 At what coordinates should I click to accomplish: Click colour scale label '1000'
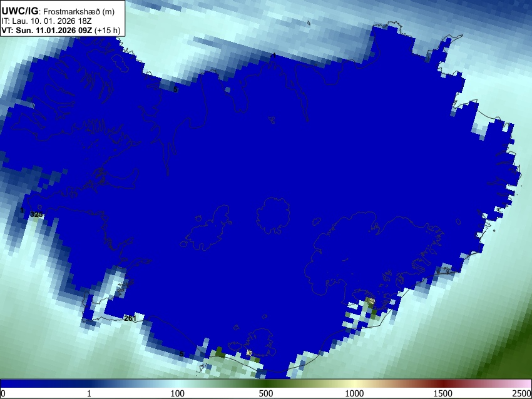pos(354,393)
